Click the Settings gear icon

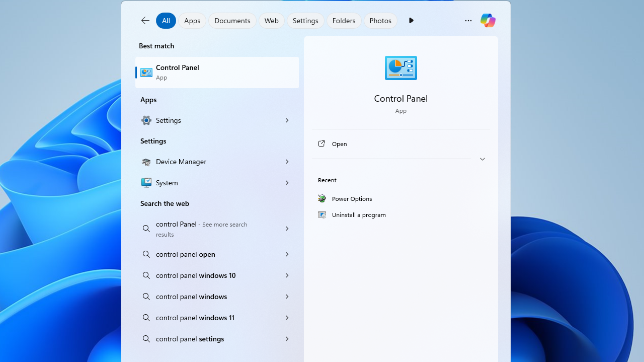click(x=146, y=120)
